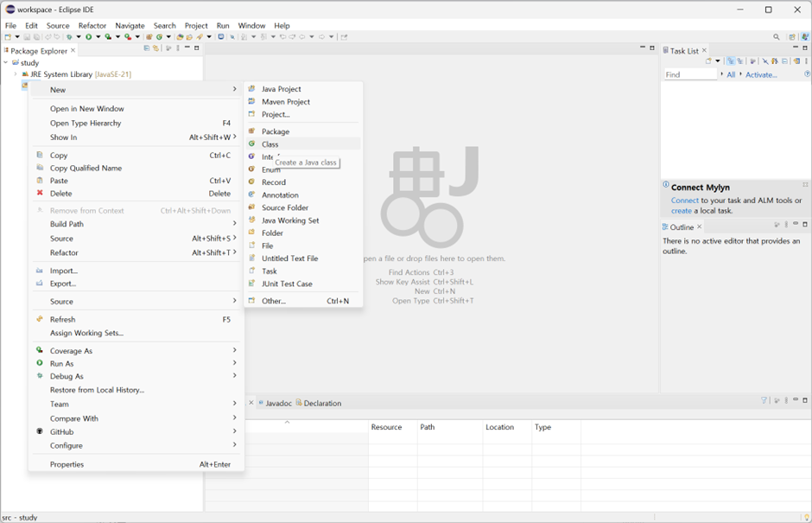The height and width of the screenshot is (523, 812).
Task: Click the New file wizard toolbar icon
Action: (8, 37)
